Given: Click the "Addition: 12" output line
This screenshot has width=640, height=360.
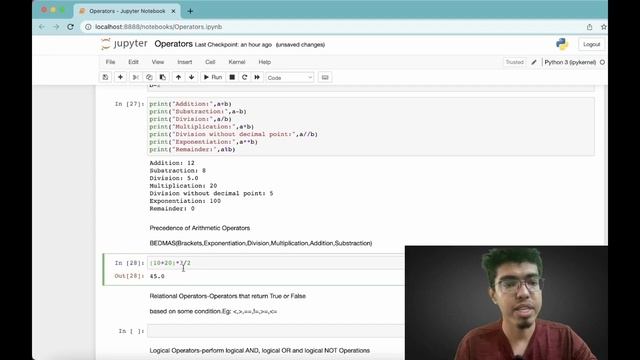Looking at the screenshot, I should (x=172, y=163).
